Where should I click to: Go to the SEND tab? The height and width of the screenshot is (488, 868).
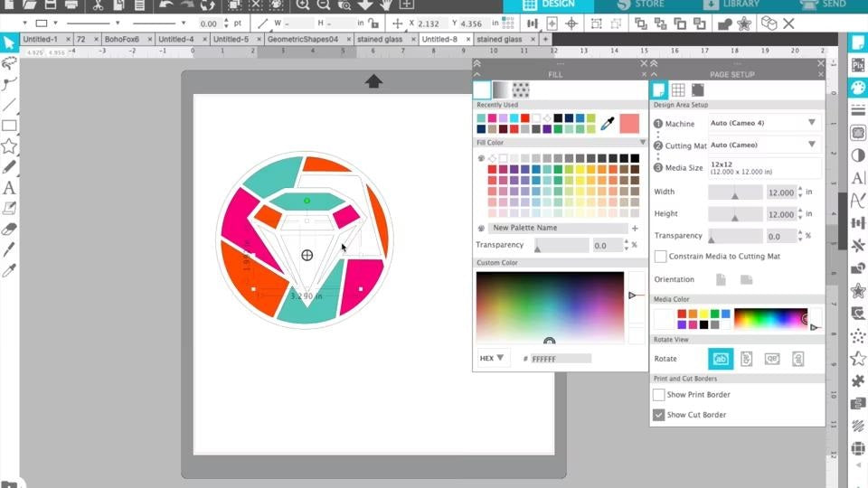(825, 5)
